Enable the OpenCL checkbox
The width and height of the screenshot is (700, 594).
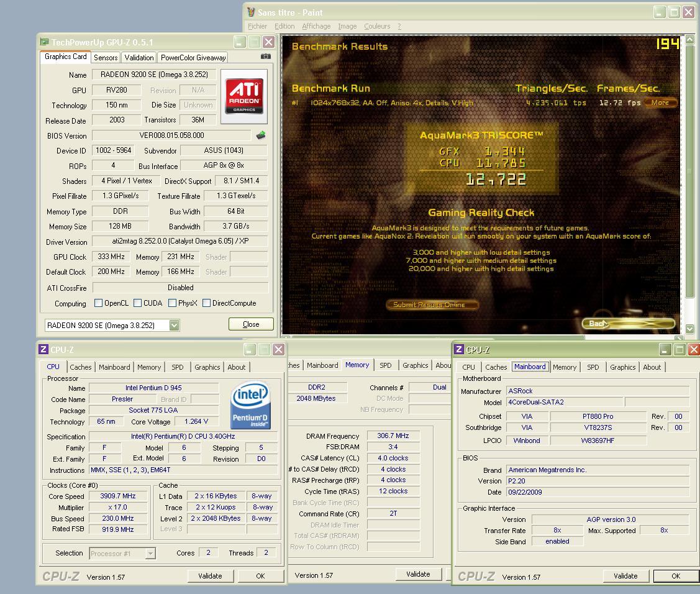99,303
